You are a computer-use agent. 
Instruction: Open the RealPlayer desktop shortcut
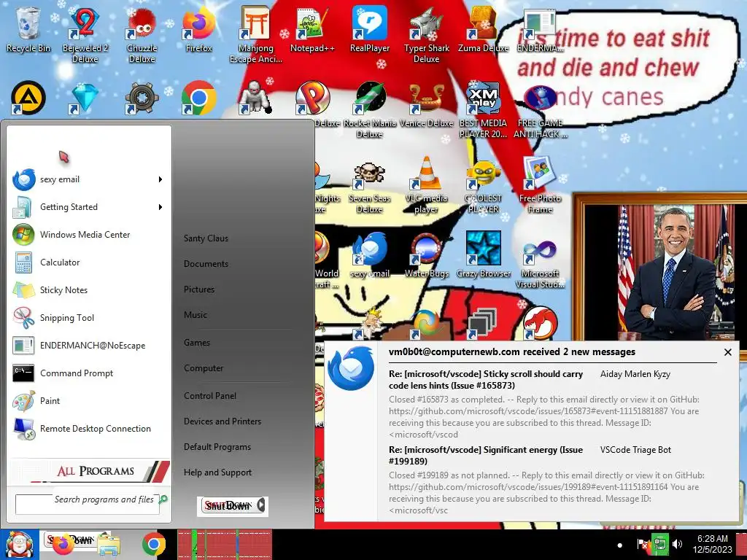tap(370, 29)
